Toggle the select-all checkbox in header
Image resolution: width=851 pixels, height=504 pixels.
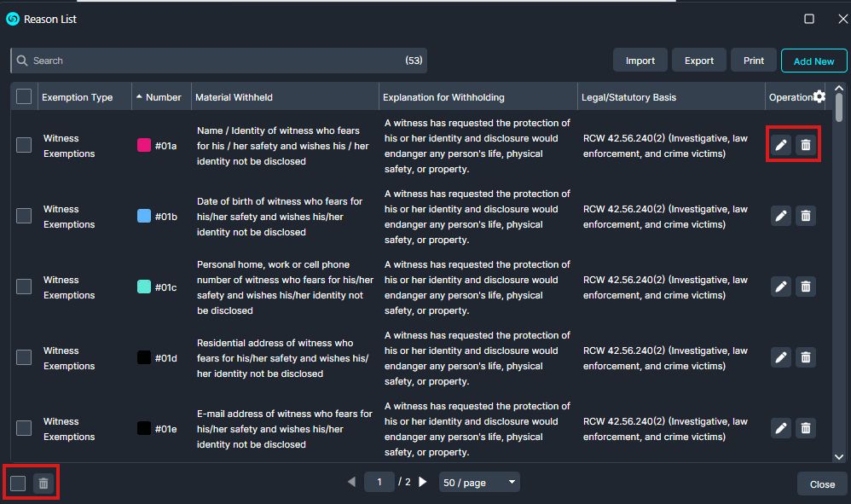pos(24,97)
